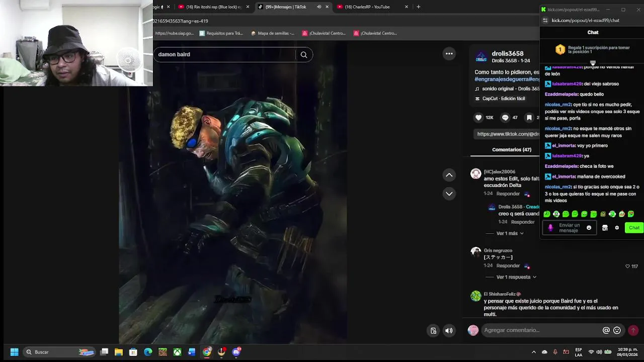Open a new browser tab

(x=419, y=7)
